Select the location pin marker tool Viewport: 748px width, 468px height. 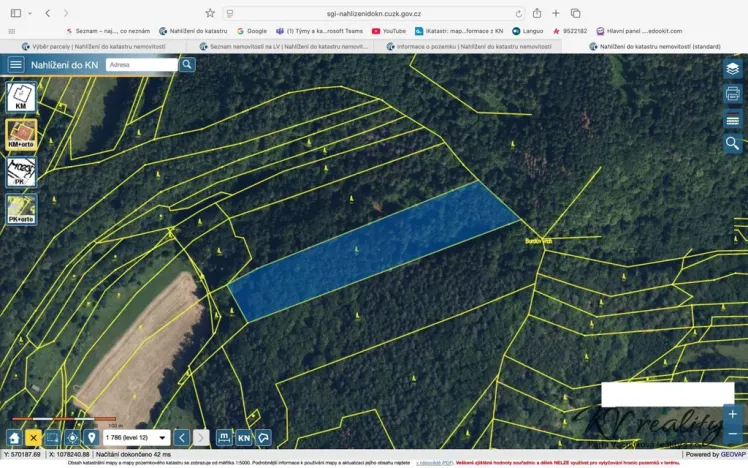point(91,437)
